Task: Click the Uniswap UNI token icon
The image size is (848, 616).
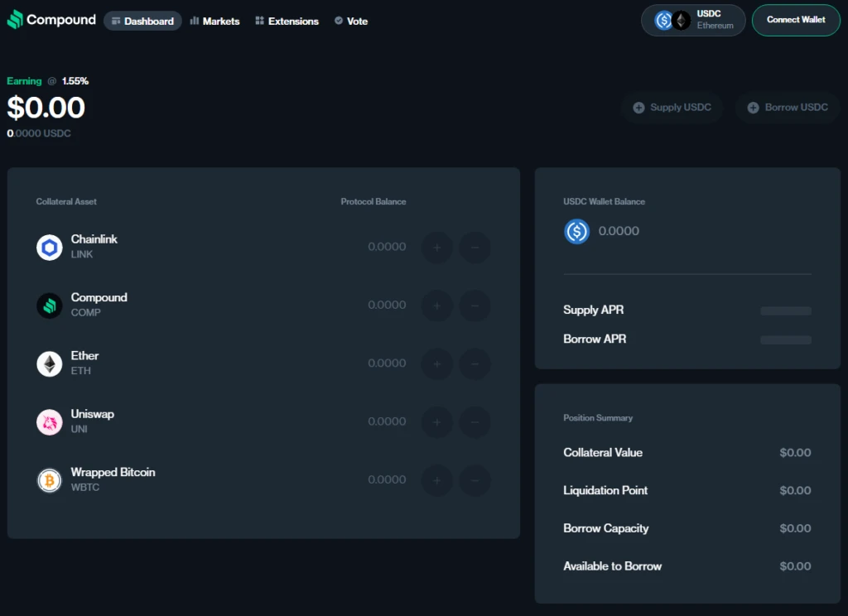Action: tap(49, 422)
